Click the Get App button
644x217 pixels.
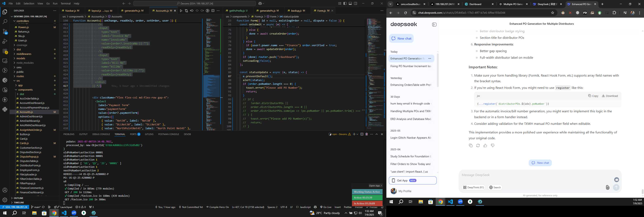(413, 181)
